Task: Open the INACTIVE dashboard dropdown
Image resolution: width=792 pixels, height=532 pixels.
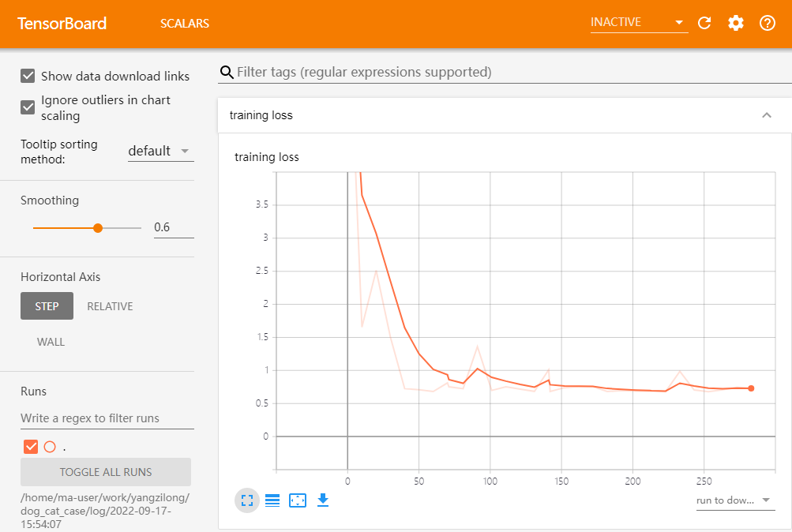Action: click(x=638, y=23)
